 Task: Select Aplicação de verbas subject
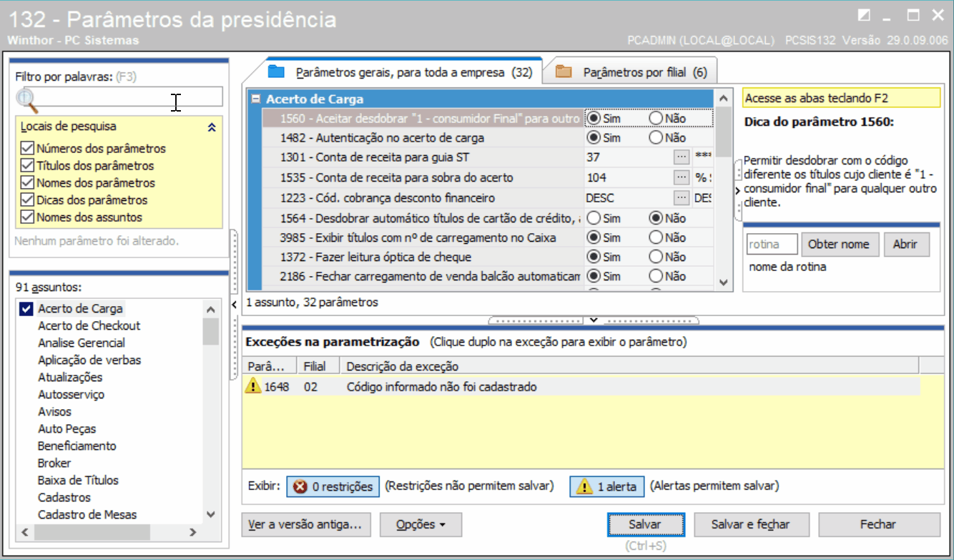click(89, 360)
